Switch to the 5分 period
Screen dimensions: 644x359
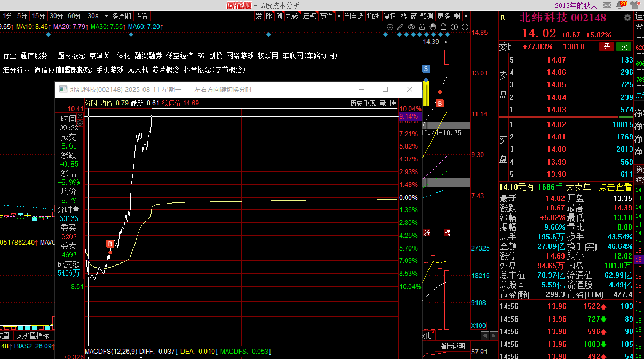coord(21,16)
